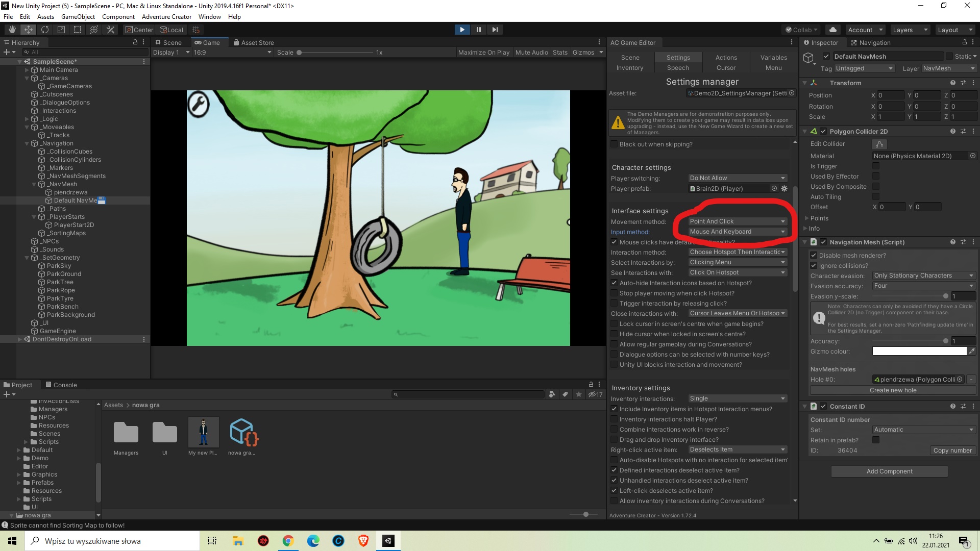Viewport: 980px width, 551px height.
Task: Pause the game with the Pause button
Action: (478, 30)
